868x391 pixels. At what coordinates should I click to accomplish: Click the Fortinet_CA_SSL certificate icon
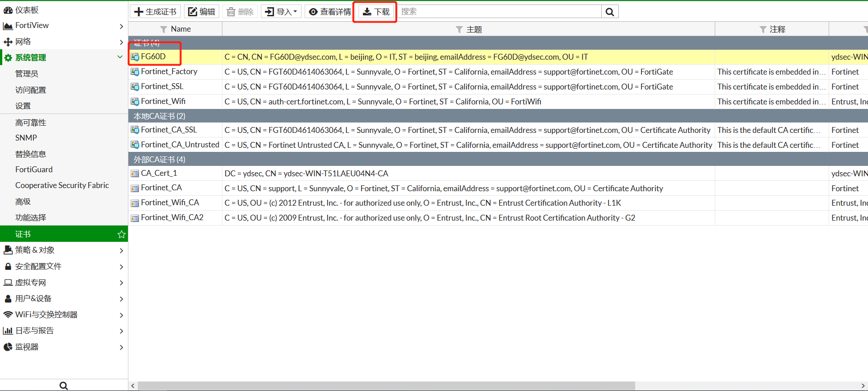135,130
